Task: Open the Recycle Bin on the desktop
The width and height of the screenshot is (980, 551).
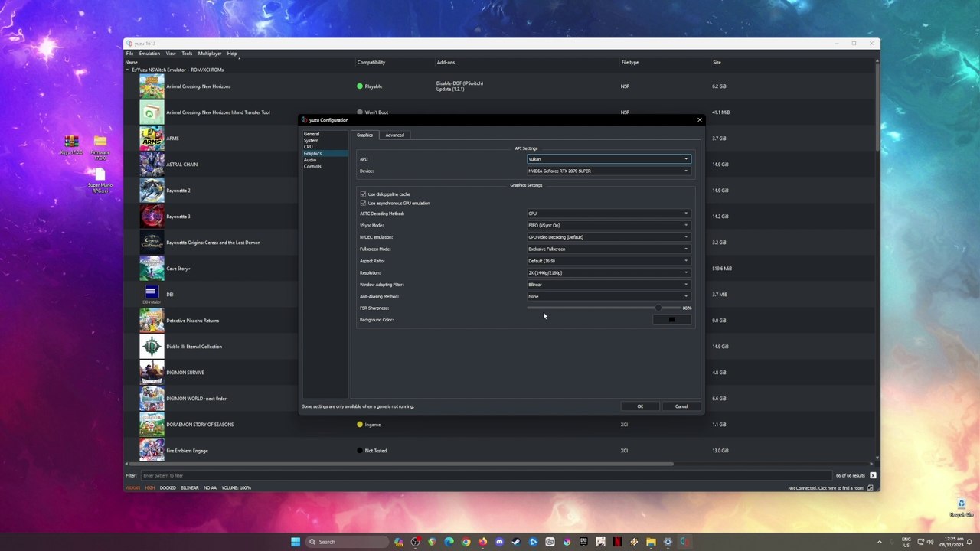Action: pyautogui.click(x=961, y=507)
